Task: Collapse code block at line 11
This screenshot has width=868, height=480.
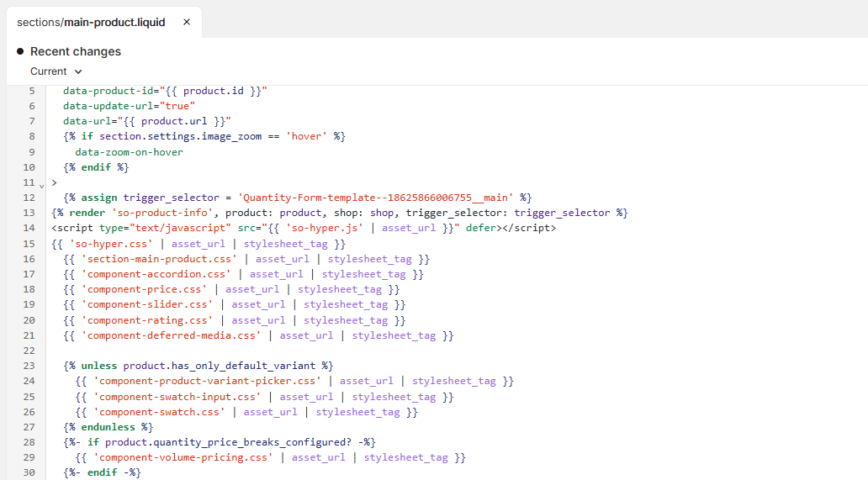Action: click(x=41, y=187)
